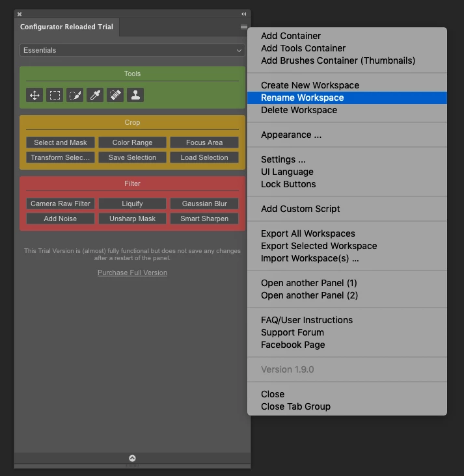
Task: Open Support Forum menu item
Action: (347, 332)
